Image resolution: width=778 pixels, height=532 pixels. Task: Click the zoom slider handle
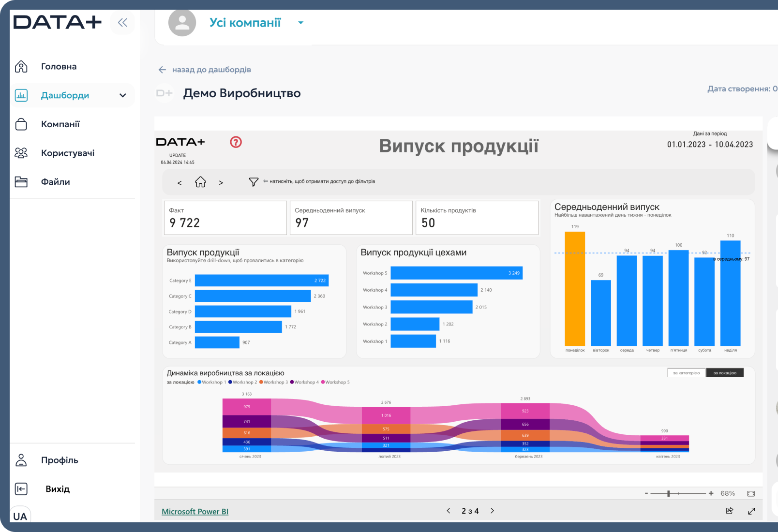669,493
